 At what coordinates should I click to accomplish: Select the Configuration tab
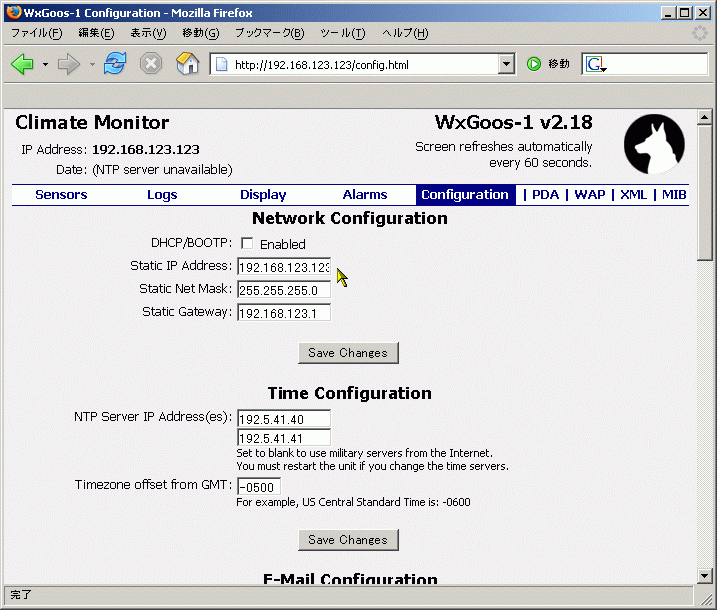tap(465, 194)
